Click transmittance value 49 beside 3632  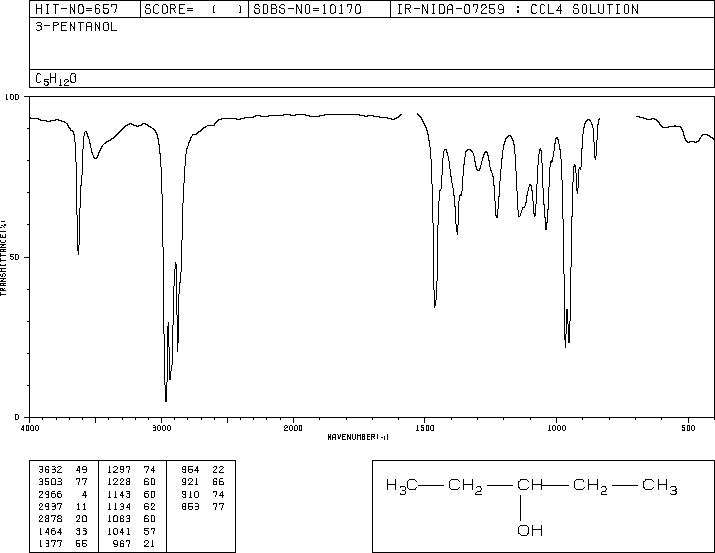(81, 470)
